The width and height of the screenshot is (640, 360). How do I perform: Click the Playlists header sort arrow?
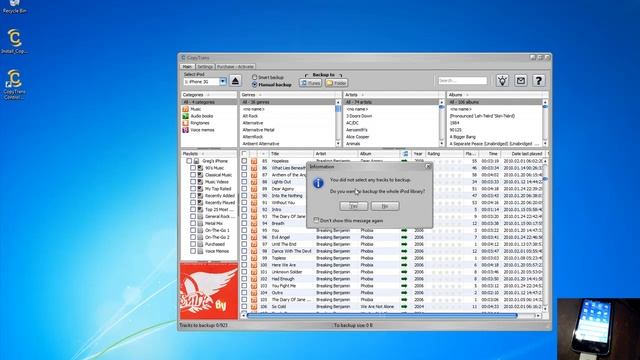click(x=203, y=154)
